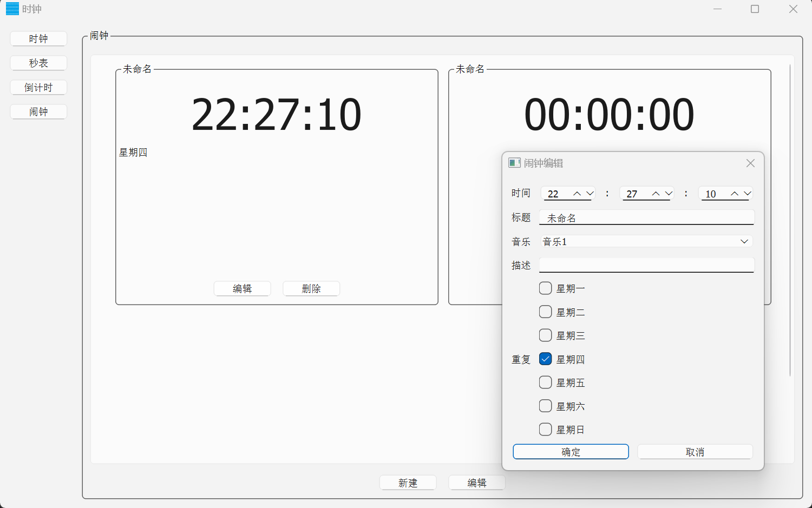Decrease the seconds value with down arrow
This screenshot has width=812, height=508.
coord(748,194)
